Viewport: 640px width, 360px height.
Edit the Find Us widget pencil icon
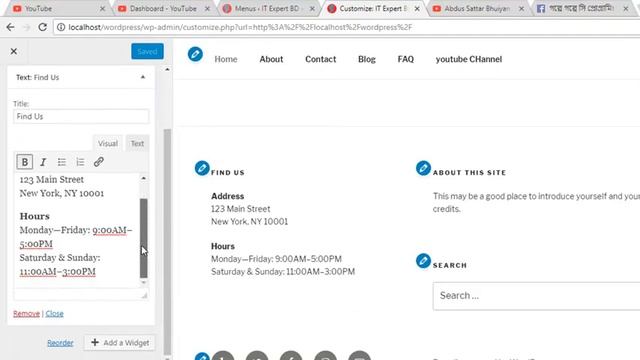(x=202, y=168)
